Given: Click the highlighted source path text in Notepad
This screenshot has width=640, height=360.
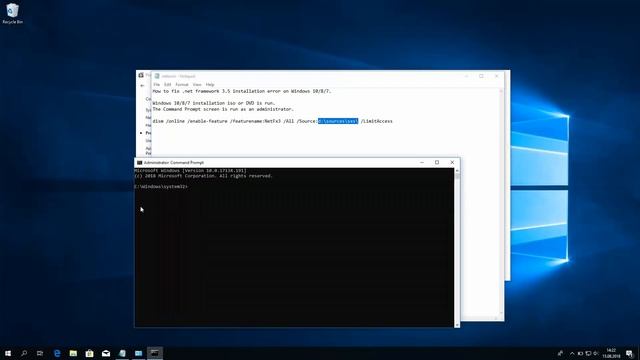Looking at the screenshot, I should [x=338, y=121].
